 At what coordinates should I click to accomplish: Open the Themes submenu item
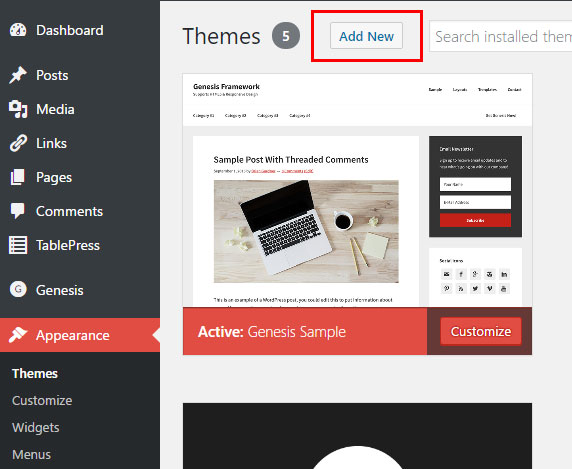(x=35, y=373)
